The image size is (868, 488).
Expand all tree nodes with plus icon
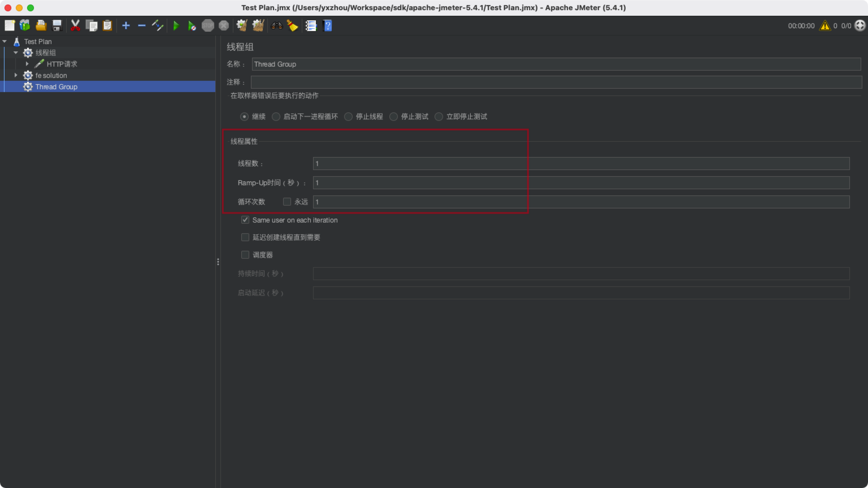(126, 26)
